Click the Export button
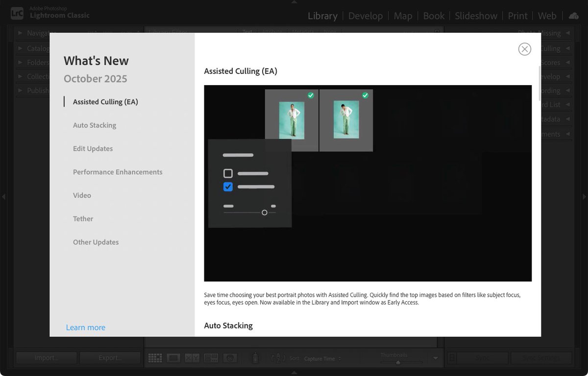 pos(110,358)
